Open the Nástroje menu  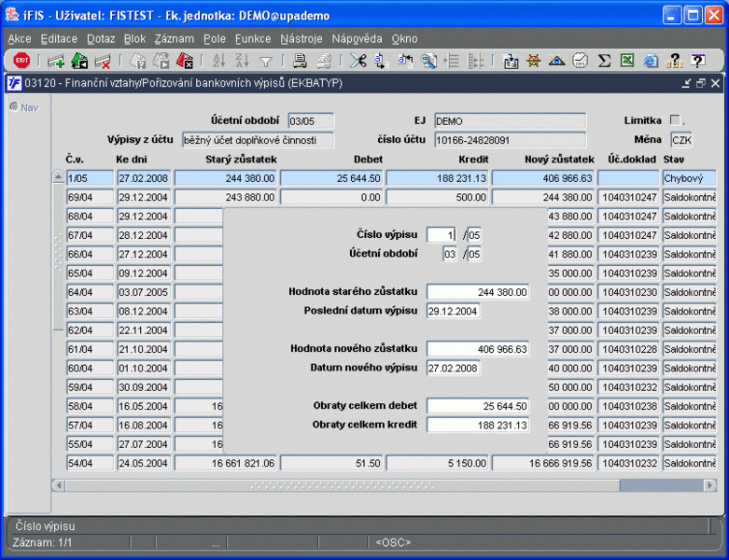click(x=301, y=38)
